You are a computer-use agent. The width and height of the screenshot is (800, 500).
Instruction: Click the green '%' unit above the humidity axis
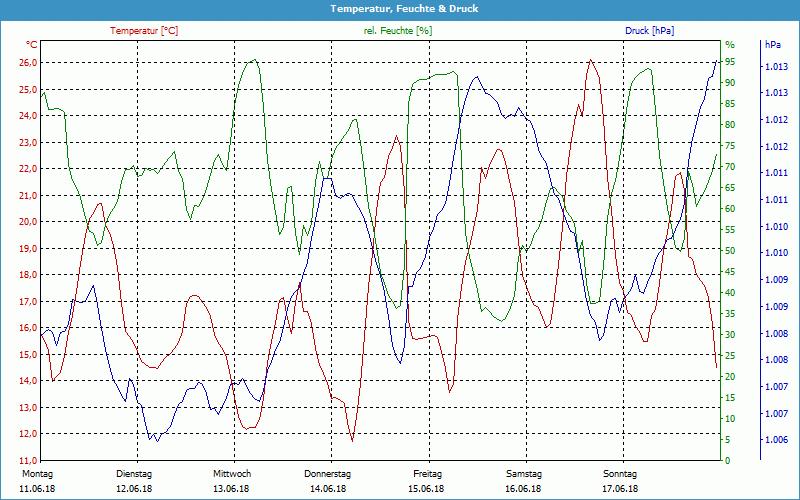[730, 45]
